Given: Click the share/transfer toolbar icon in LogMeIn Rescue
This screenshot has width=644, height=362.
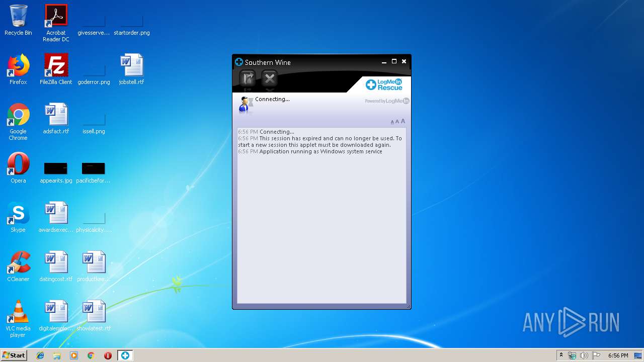Looking at the screenshot, I should coord(247,78).
